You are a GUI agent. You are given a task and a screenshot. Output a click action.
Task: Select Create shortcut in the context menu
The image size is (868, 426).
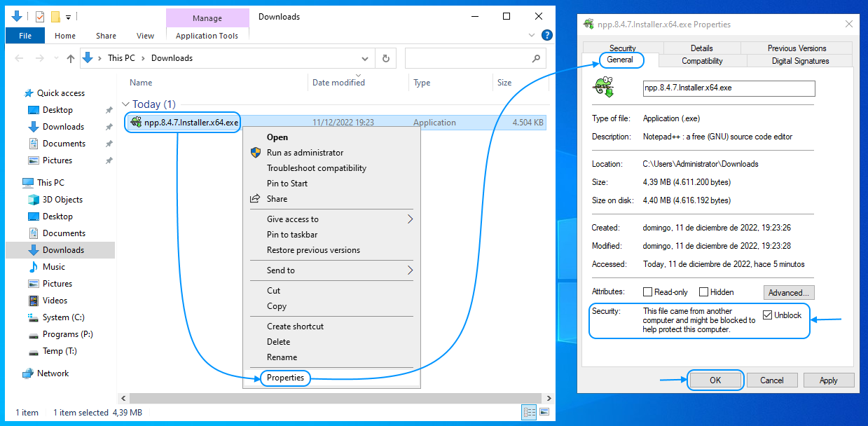point(295,327)
